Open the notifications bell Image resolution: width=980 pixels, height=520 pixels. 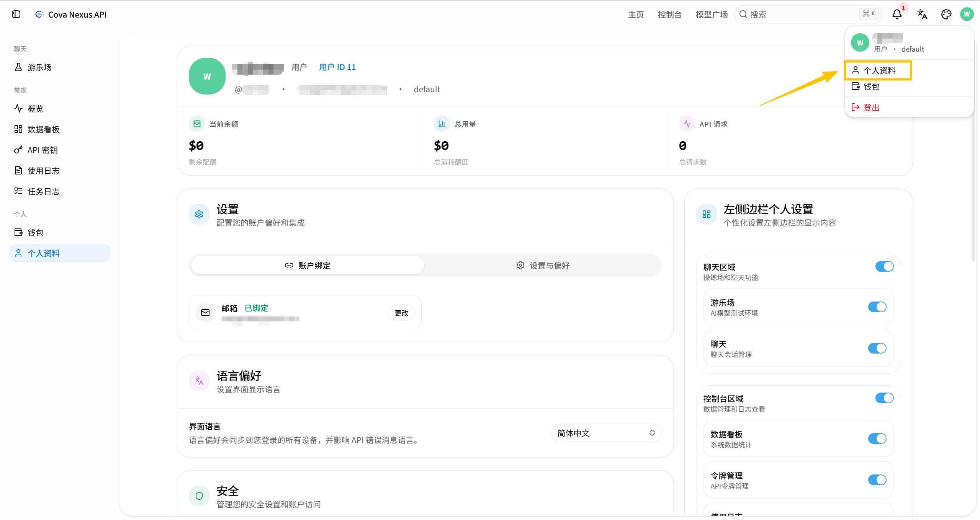(897, 15)
